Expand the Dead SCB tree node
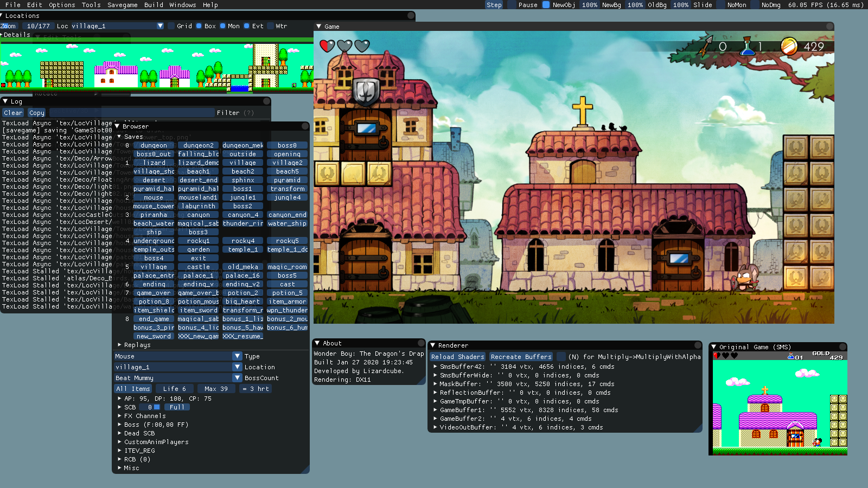The width and height of the screenshot is (868, 488). point(119,433)
